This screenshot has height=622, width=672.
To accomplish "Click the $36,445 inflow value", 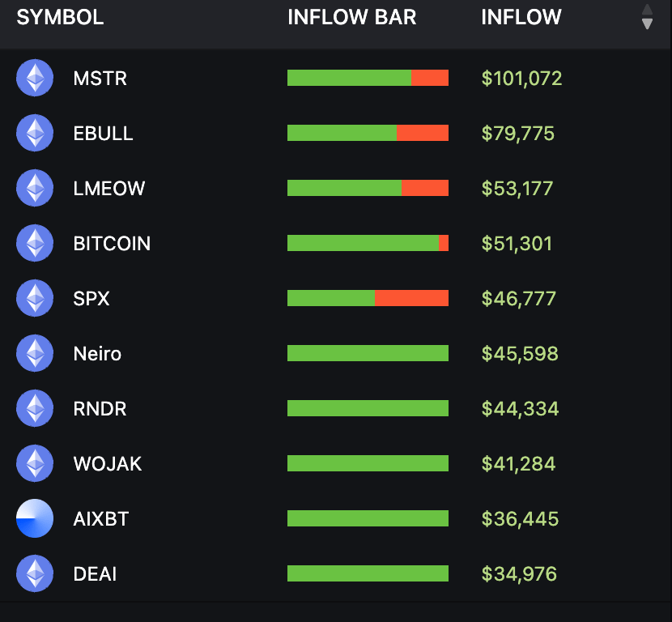I will [521, 518].
